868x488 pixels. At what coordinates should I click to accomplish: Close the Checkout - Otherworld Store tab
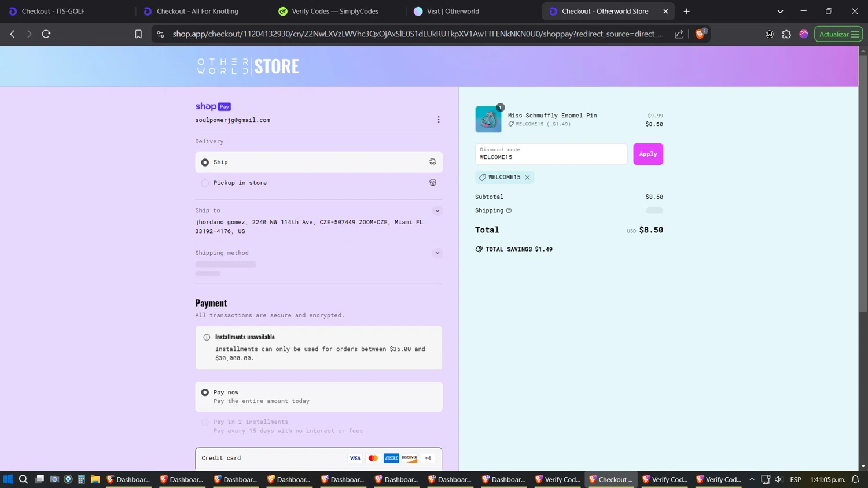tap(665, 11)
